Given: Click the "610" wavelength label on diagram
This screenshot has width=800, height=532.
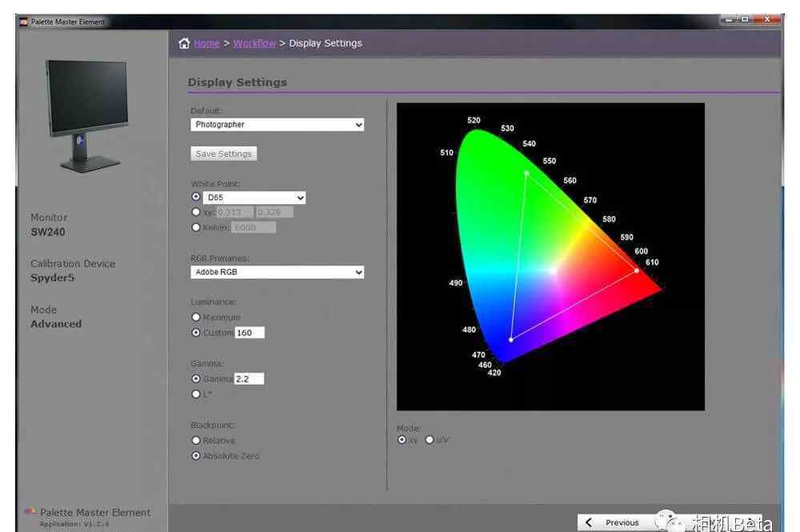Looking at the screenshot, I should click(652, 262).
